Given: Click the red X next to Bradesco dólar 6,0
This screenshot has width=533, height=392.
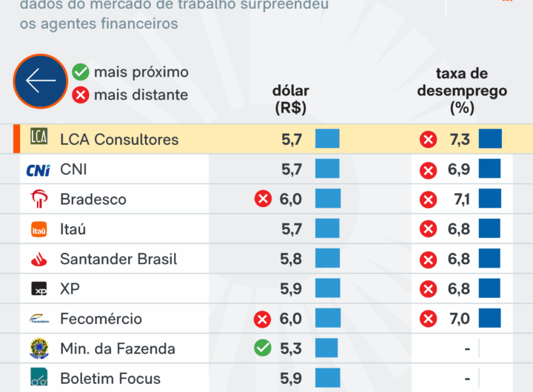Looking at the screenshot, I should [262, 199].
